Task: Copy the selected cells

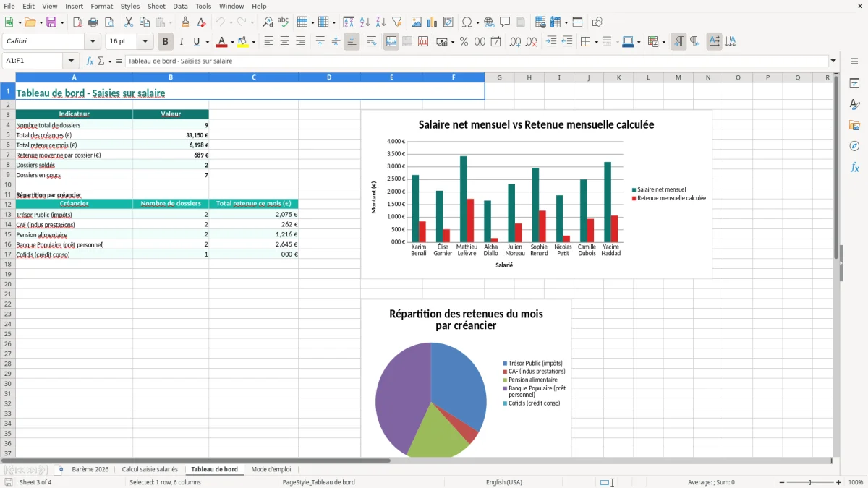Action: [145, 22]
